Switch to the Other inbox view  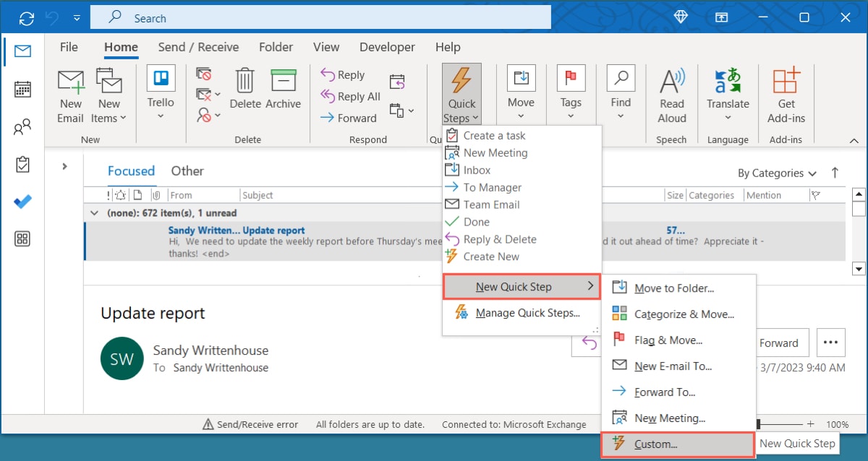[187, 171]
